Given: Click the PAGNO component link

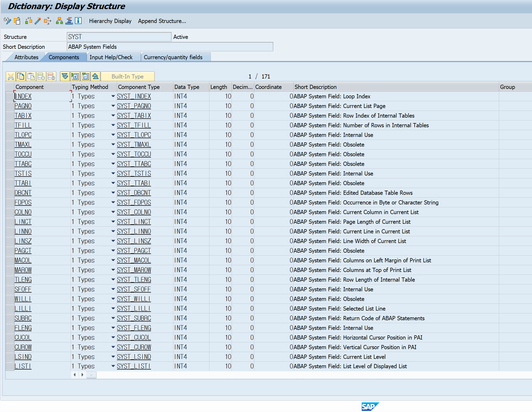Looking at the screenshot, I should [x=23, y=106].
